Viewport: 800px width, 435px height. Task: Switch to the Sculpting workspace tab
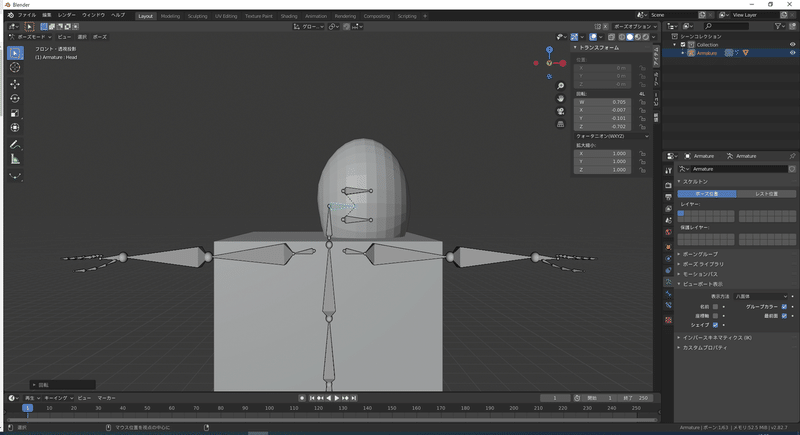[x=197, y=16]
